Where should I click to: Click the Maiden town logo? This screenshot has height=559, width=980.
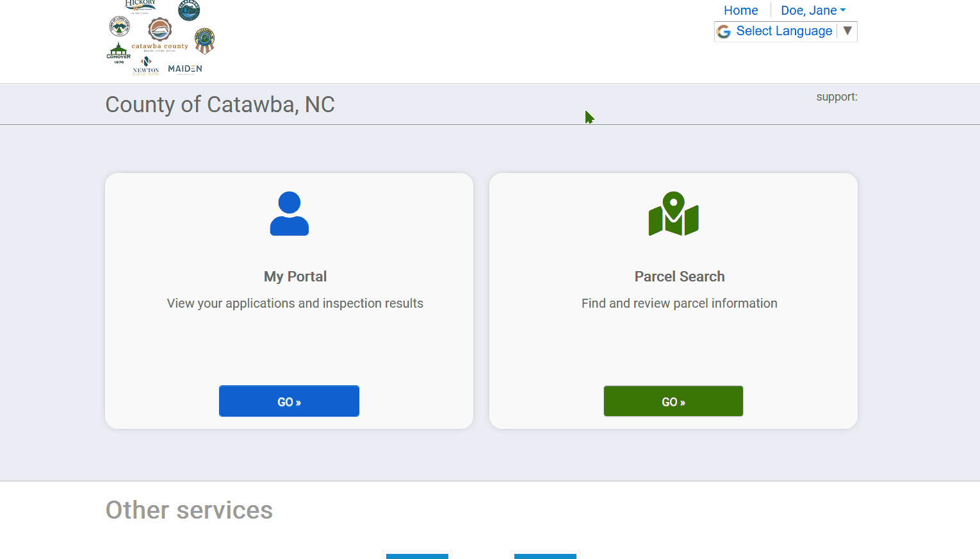point(185,69)
